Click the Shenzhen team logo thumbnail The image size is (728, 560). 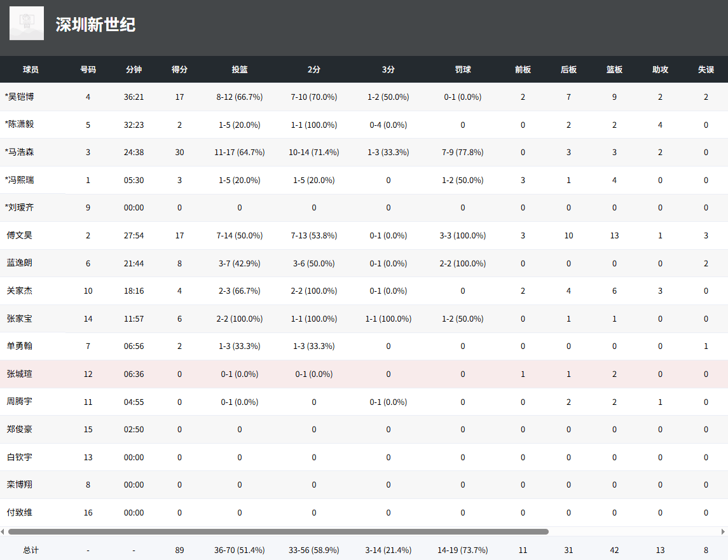click(x=27, y=24)
